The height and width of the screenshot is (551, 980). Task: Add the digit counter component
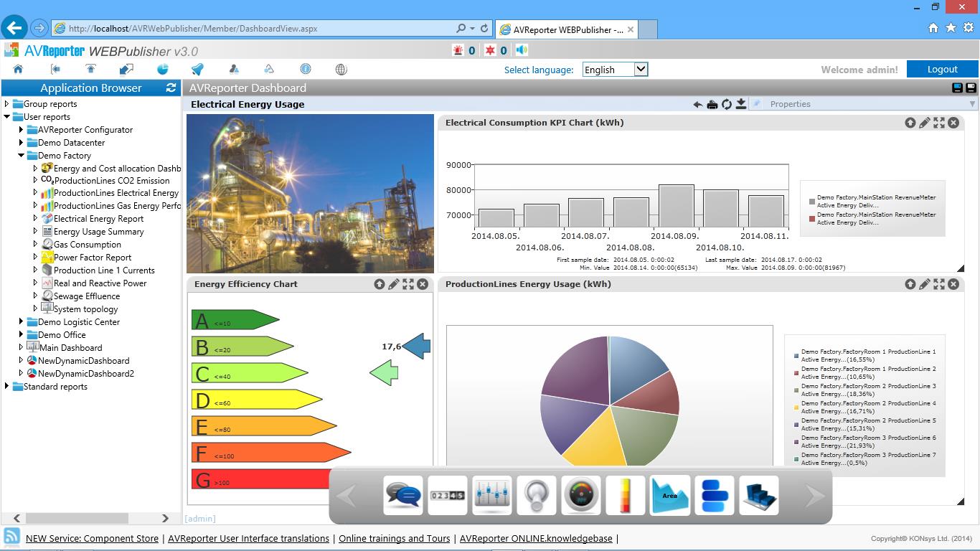point(448,495)
